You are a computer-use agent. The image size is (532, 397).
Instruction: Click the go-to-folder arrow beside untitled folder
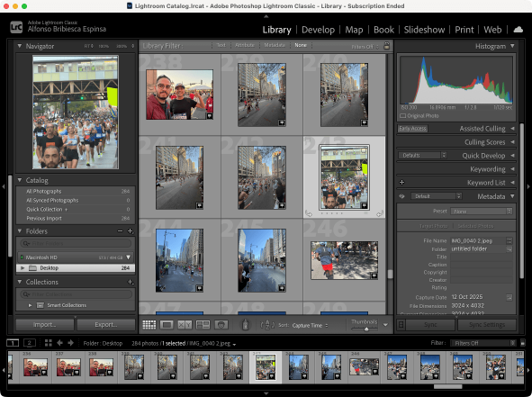[x=509, y=249]
